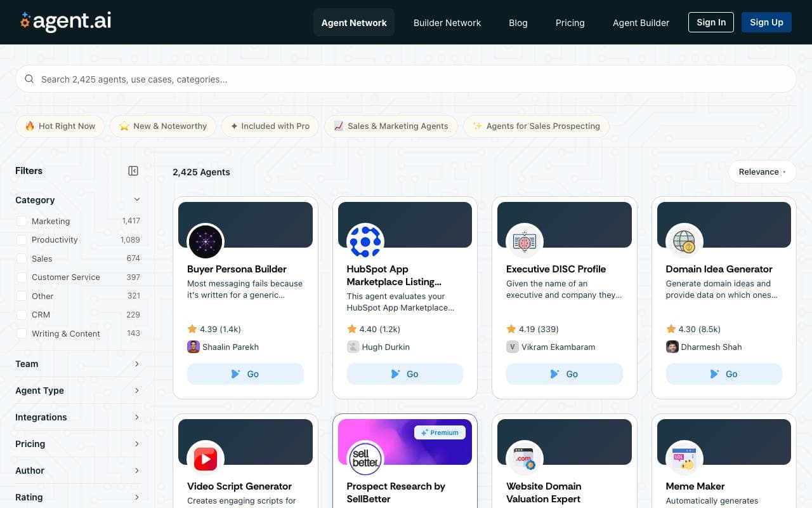Open the Video Script Generator title
This screenshot has width=812, height=508.
[239, 486]
